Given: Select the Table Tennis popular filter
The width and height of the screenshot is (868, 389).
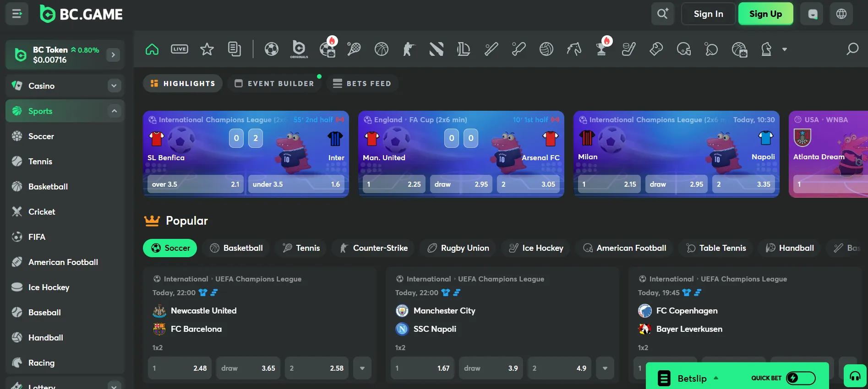Looking at the screenshot, I should 716,248.
